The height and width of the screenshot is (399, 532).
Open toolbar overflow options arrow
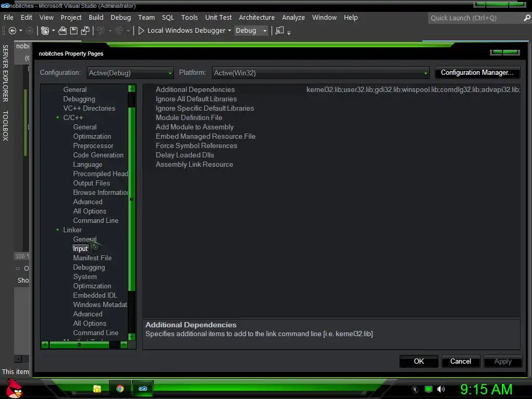click(289, 33)
